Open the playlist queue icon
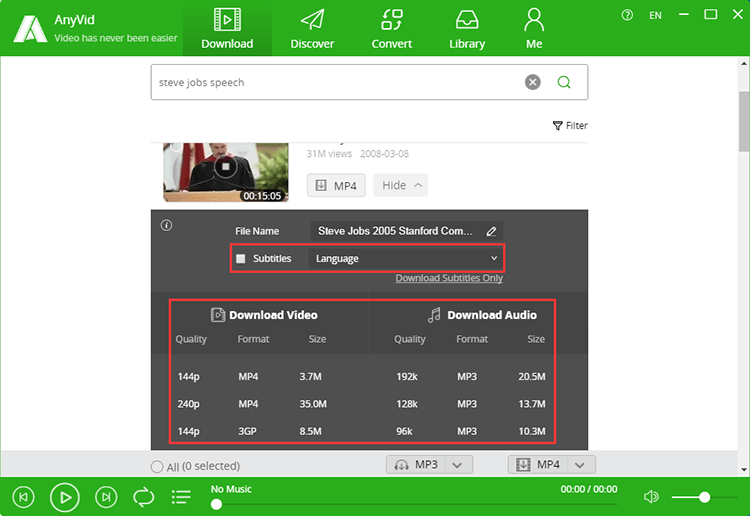 pyautogui.click(x=181, y=497)
